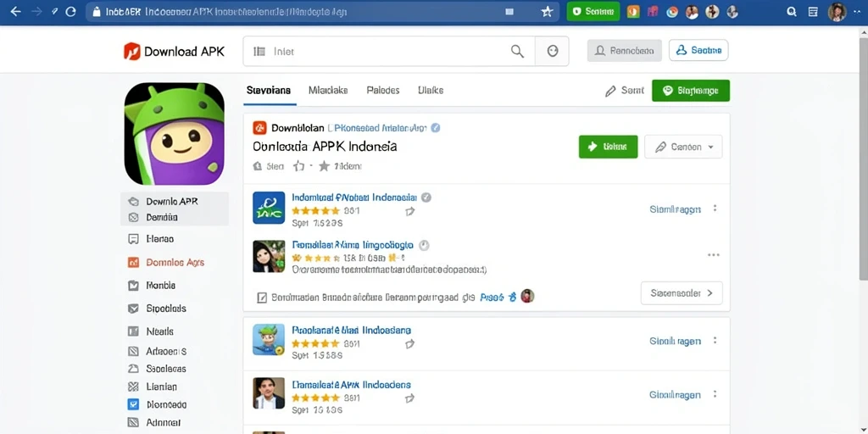Screen dimensions: 868x434
Task: Click the gray Rennobeta button
Action: click(x=625, y=50)
